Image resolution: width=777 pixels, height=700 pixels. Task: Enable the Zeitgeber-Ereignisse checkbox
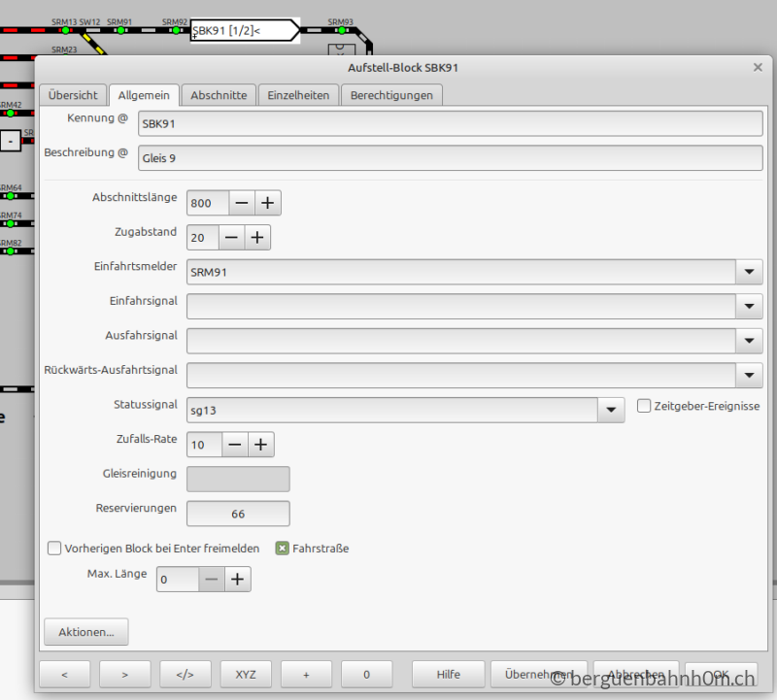click(x=644, y=406)
